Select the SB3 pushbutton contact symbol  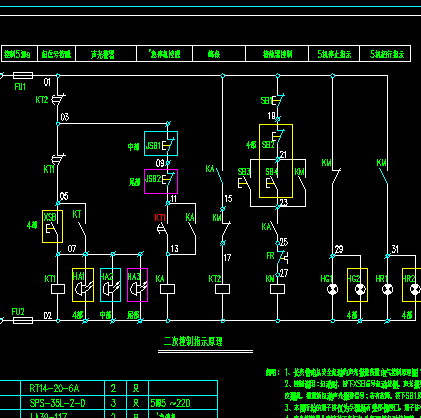click(244, 183)
